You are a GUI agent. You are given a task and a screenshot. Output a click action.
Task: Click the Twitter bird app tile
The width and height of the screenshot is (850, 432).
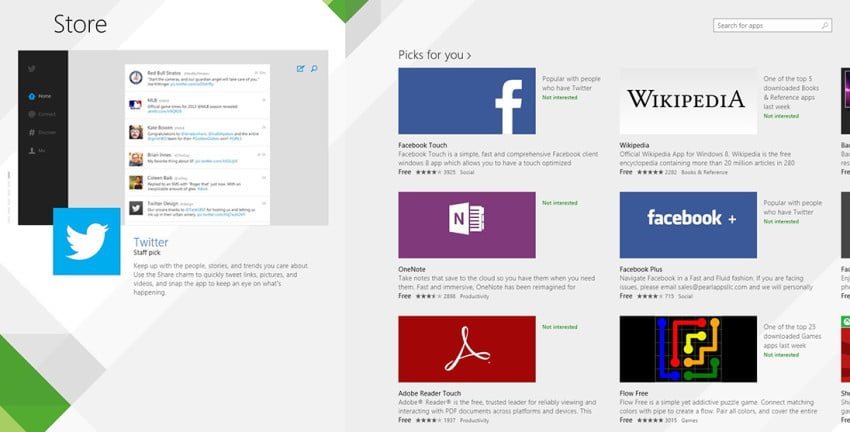87,241
